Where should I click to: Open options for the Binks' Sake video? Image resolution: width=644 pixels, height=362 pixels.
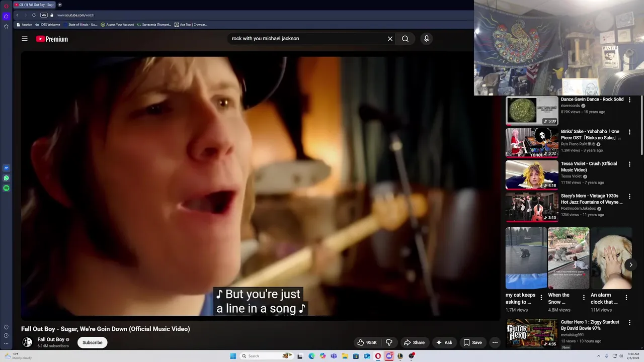tap(629, 132)
